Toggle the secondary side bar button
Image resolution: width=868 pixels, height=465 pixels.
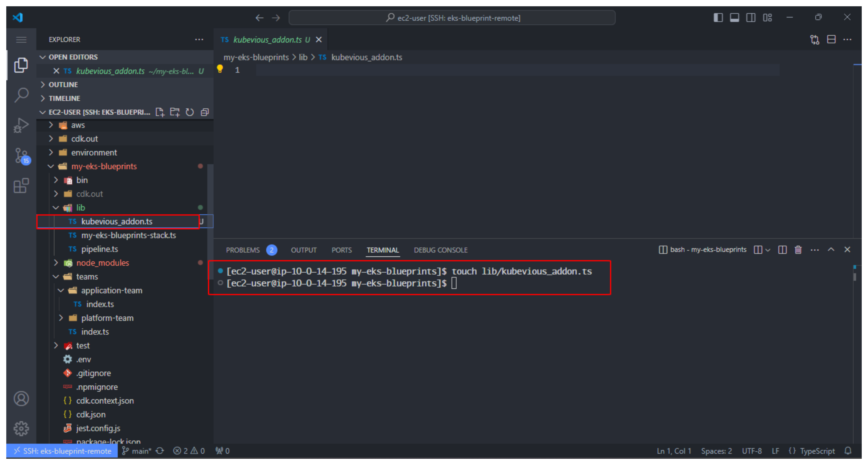(x=751, y=18)
